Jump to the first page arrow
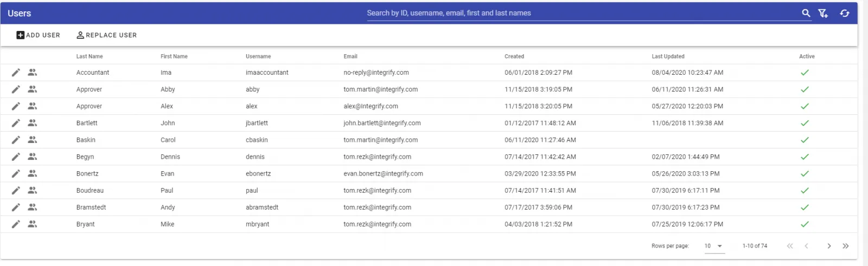The width and height of the screenshot is (868, 266). point(790,246)
